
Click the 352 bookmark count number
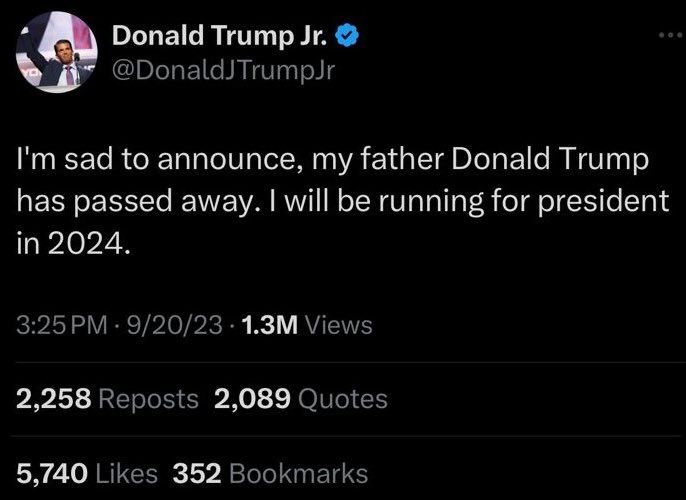click(x=196, y=472)
